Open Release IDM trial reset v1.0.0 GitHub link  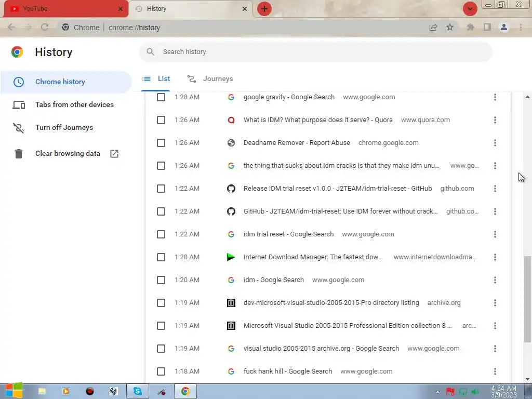tap(338, 188)
